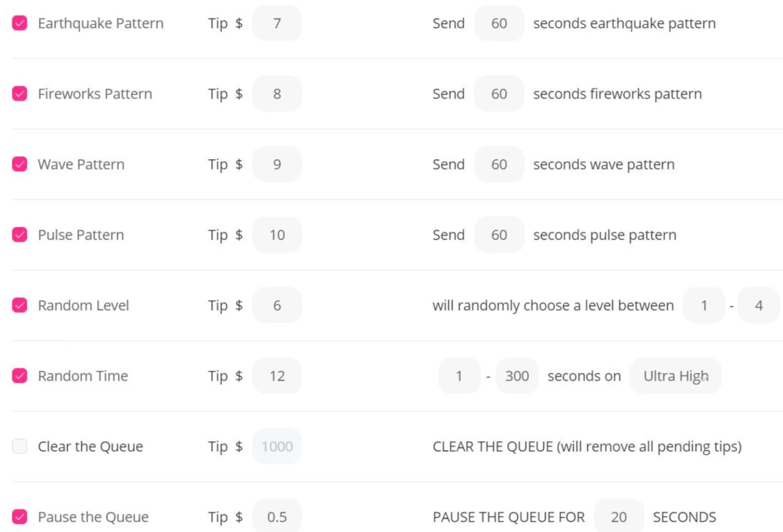Viewport: 783px width, 532px height.
Task: Click the Pulse Pattern tip amount field
Action: 277,234
